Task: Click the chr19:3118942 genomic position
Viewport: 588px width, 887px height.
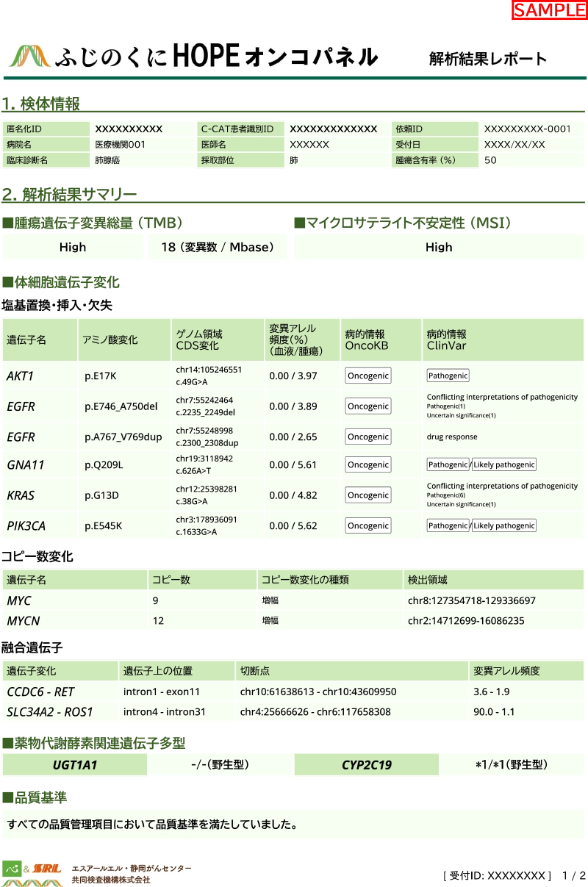Action: [204, 459]
